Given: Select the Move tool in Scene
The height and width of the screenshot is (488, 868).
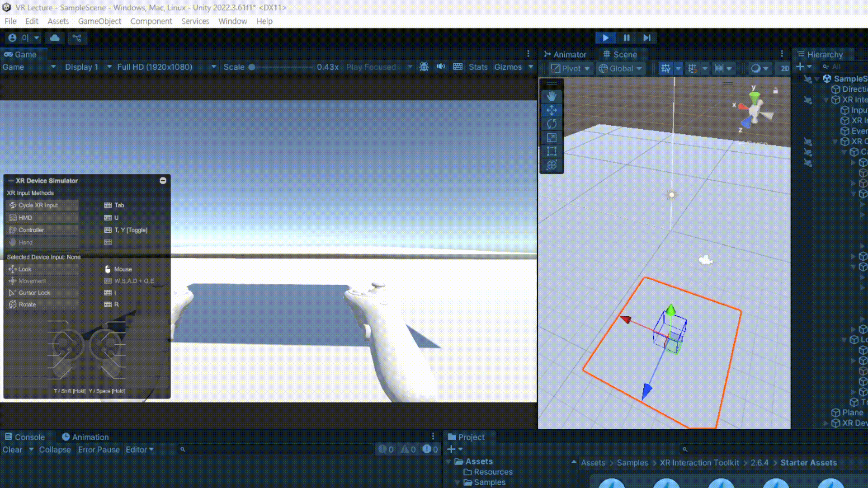Looking at the screenshot, I should click(552, 110).
